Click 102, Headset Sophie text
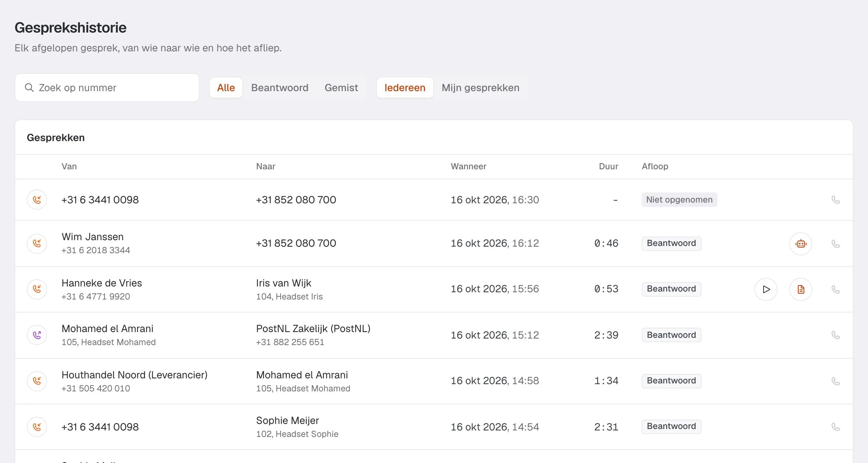The image size is (868, 463). 297,434
